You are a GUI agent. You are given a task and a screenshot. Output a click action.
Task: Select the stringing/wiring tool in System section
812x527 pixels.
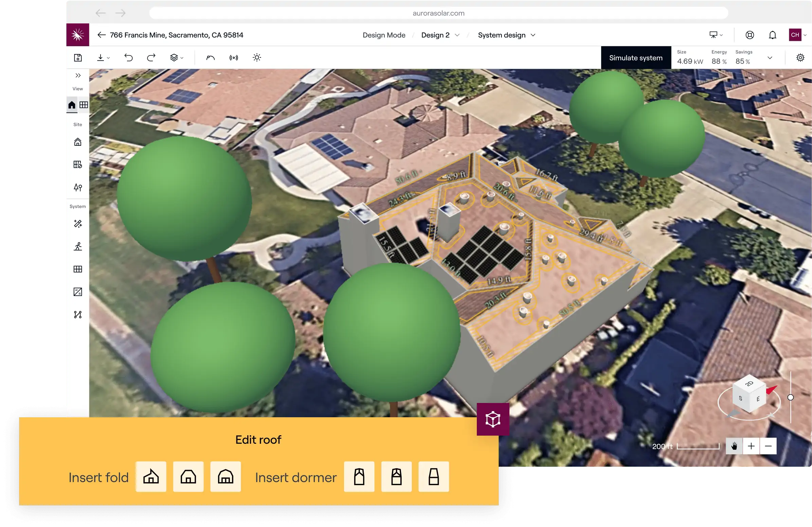[77, 315]
